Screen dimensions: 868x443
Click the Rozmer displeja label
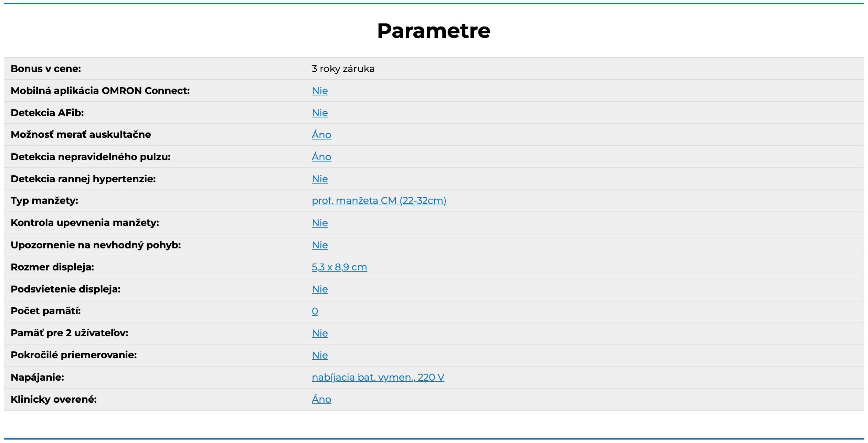(x=52, y=267)
